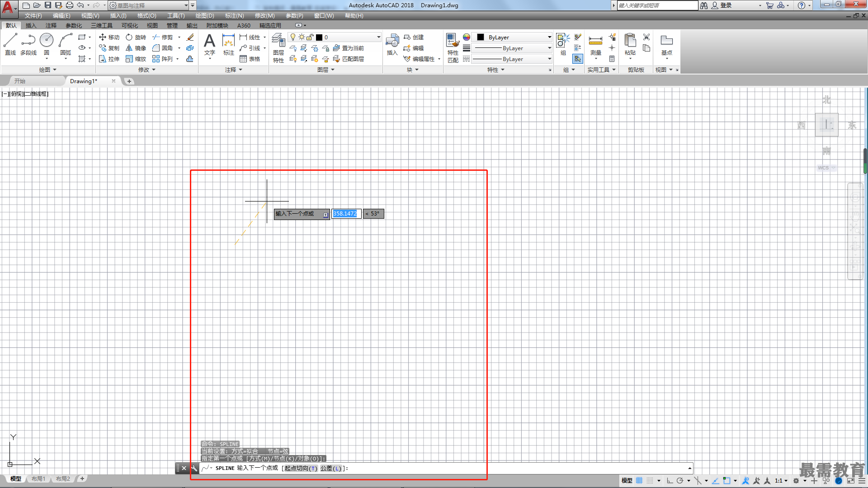868x488 pixels.
Task: Click the Trim (修剪) tool
Action: [162, 37]
